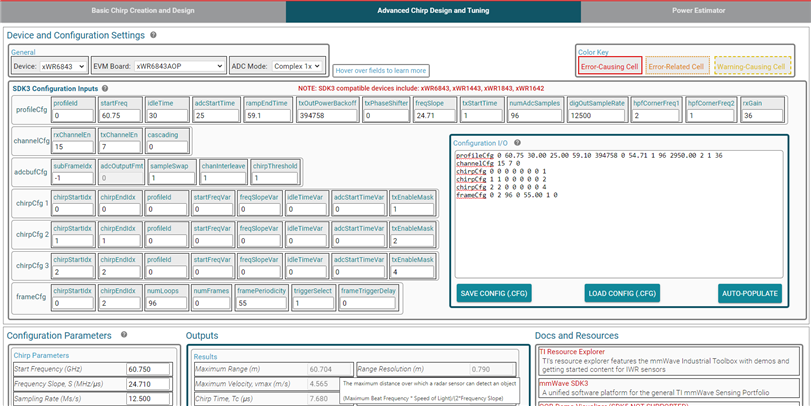Edit the sampleSwap field
811x406 pixels.
point(170,178)
